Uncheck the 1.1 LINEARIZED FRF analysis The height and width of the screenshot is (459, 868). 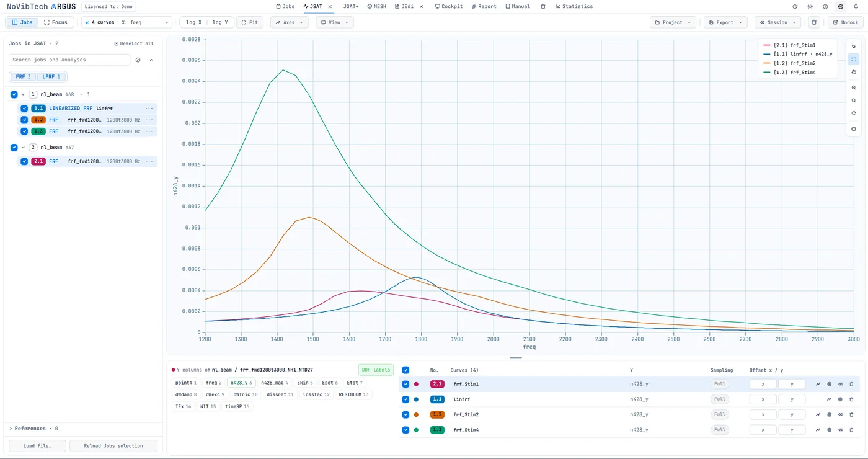coord(24,109)
